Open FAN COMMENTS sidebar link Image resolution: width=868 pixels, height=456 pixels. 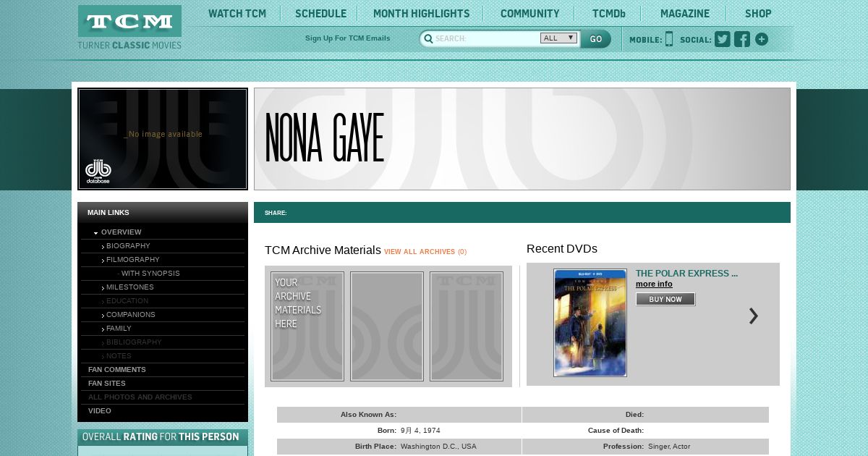pos(117,370)
